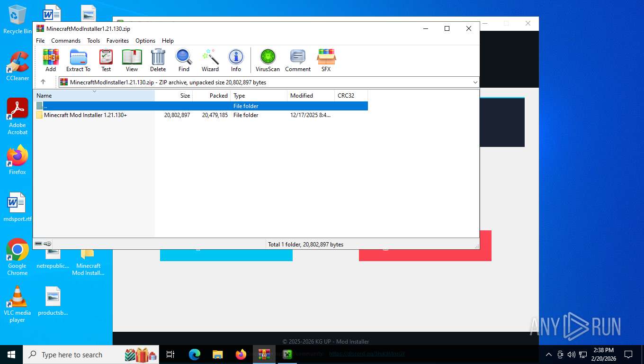Open the Favorites menu
This screenshot has height=364, width=644.
117,41
